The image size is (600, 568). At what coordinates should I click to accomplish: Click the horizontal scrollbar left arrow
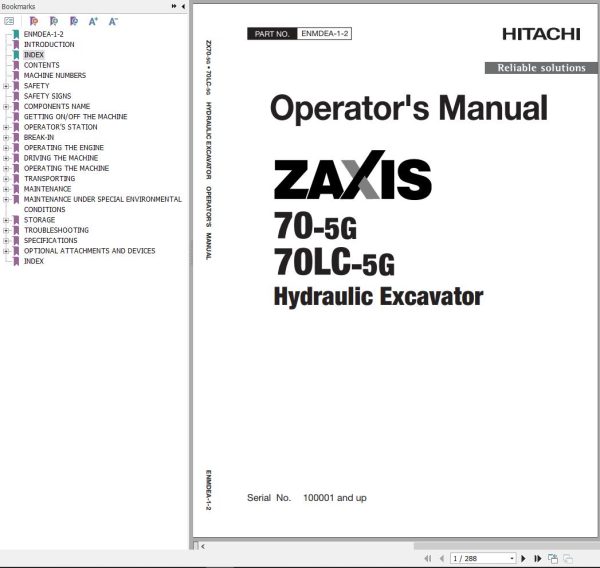203,546
